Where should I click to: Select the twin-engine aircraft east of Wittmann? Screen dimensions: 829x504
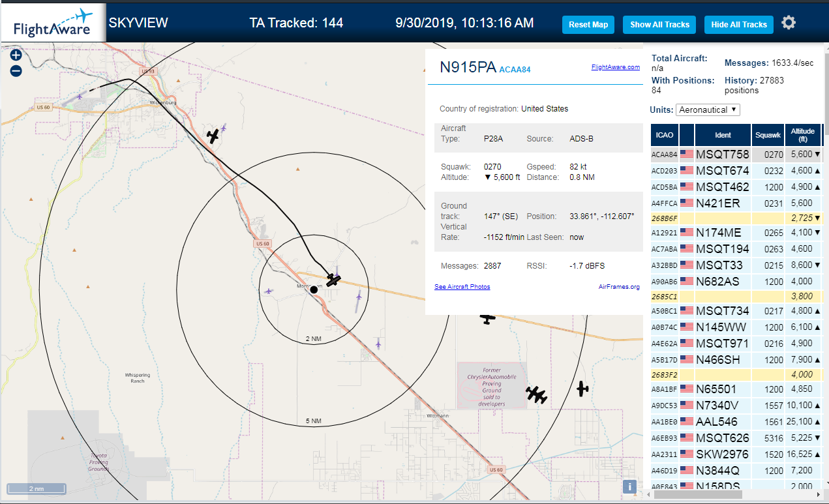(x=536, y=394)
